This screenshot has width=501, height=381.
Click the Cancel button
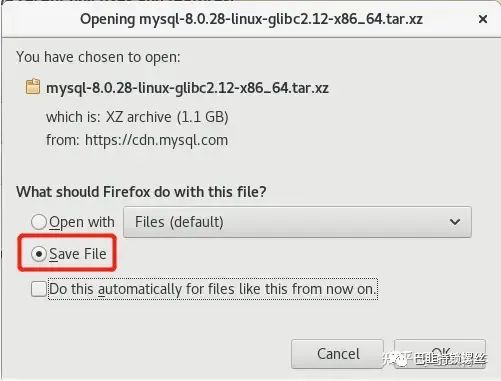tap(337, 354)
